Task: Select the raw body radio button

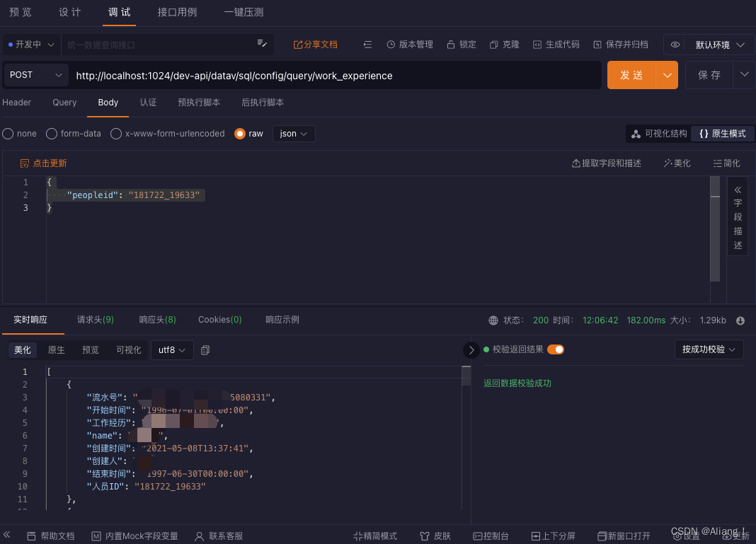Action: [239, 134]
